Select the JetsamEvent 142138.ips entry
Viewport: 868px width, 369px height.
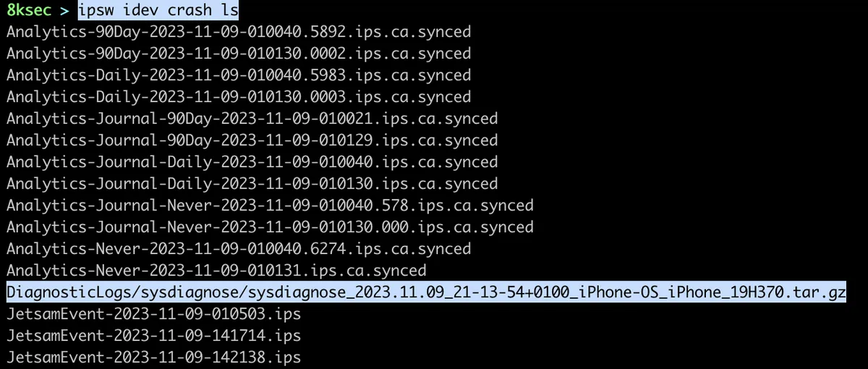click(153, 357)
